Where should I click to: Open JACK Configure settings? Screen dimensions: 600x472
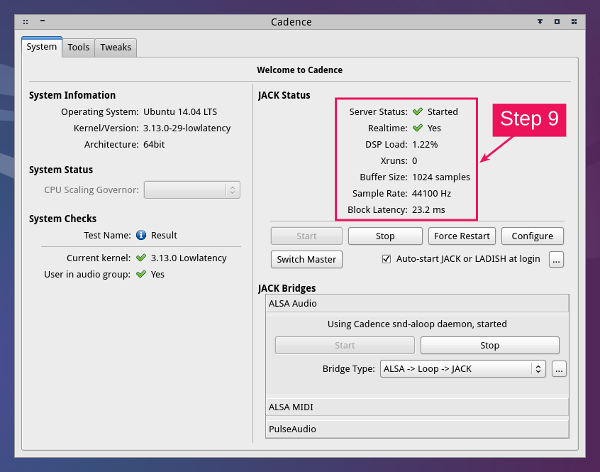click(532, 236)
